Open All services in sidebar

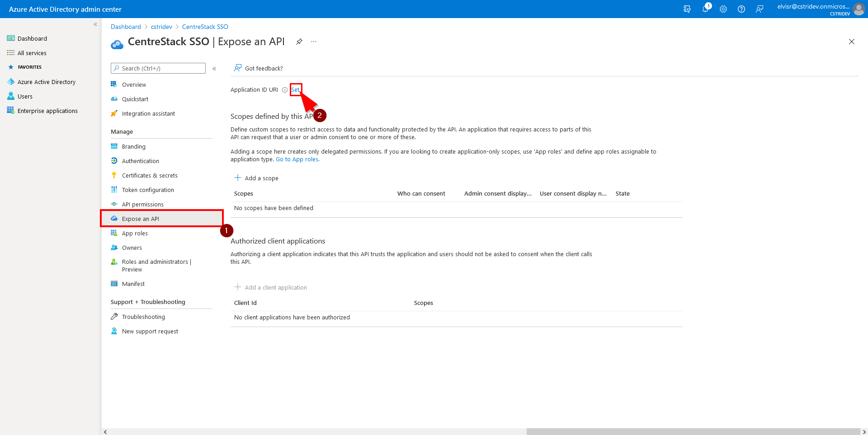32,53
